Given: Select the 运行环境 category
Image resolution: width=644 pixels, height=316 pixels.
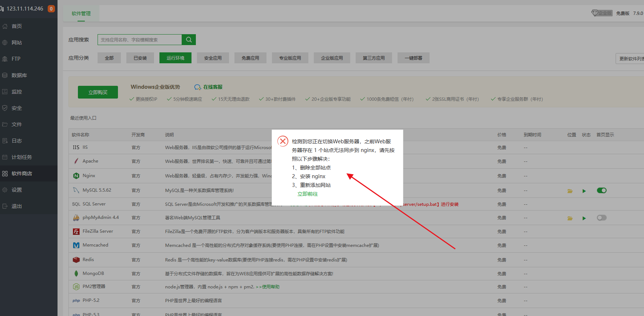Looking at the screenshot, I should click(x=175, y=58).
